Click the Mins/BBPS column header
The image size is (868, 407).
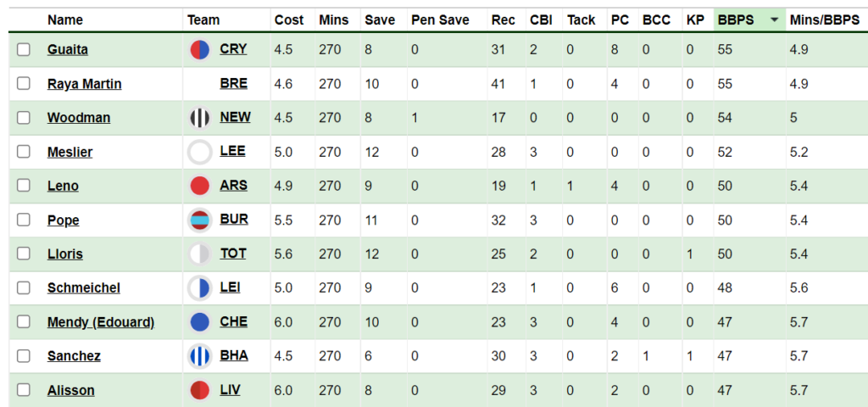[x=824, y=20]
